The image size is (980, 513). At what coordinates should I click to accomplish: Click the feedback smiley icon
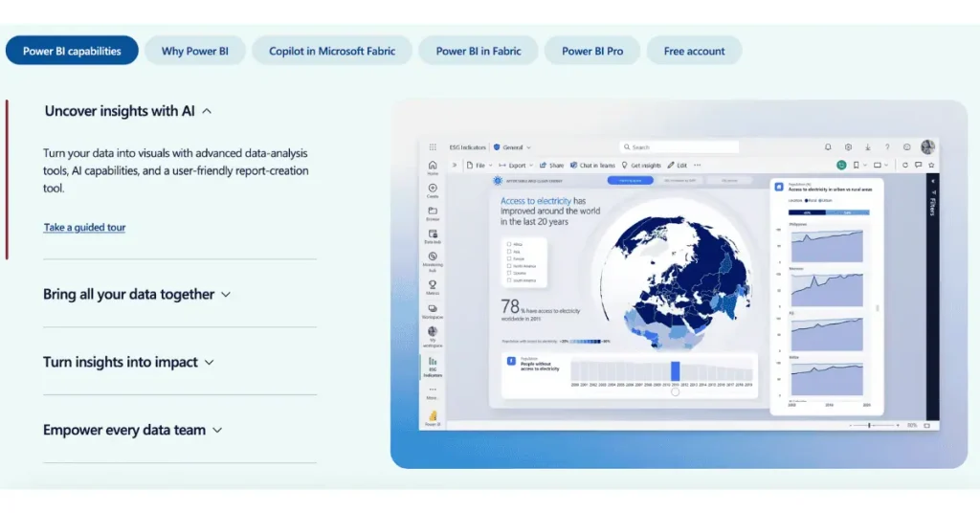tap(907, 147)
